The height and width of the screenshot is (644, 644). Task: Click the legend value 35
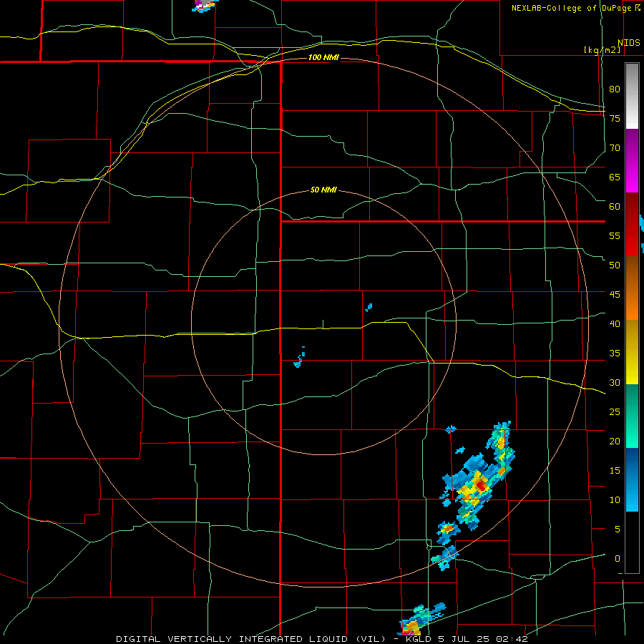coord(615,353)
